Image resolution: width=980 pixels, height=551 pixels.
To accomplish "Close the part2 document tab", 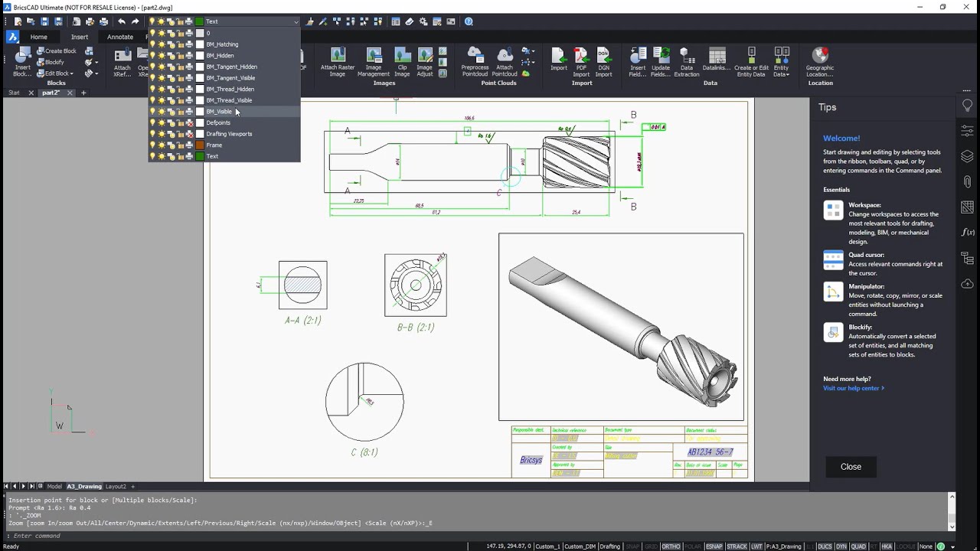I will click(x=70, y=93).
